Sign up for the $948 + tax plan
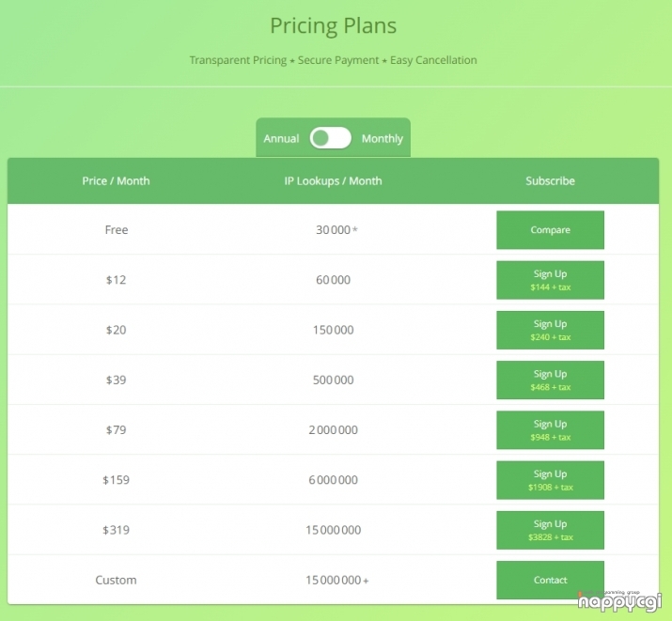 coord(550,430)
